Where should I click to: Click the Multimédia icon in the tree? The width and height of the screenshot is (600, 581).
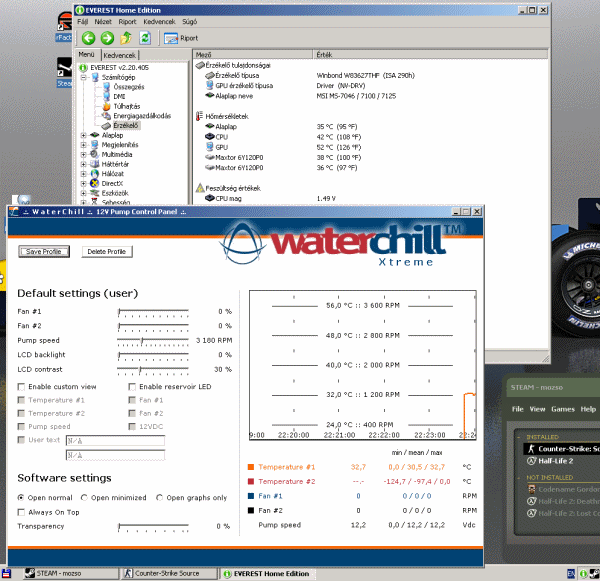pyautogui.click(x=95, y=154)
